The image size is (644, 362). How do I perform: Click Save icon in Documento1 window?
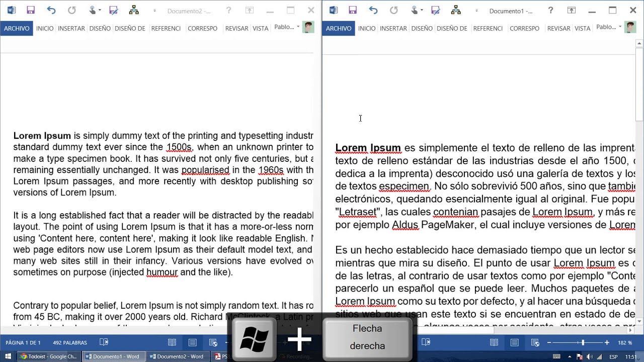(x=353, y=10)
